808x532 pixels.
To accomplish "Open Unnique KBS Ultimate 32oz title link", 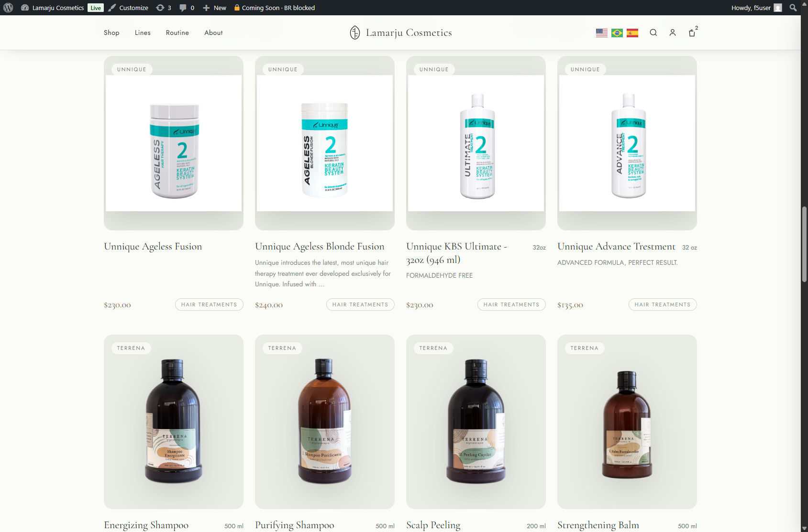I will coord(456,253).
